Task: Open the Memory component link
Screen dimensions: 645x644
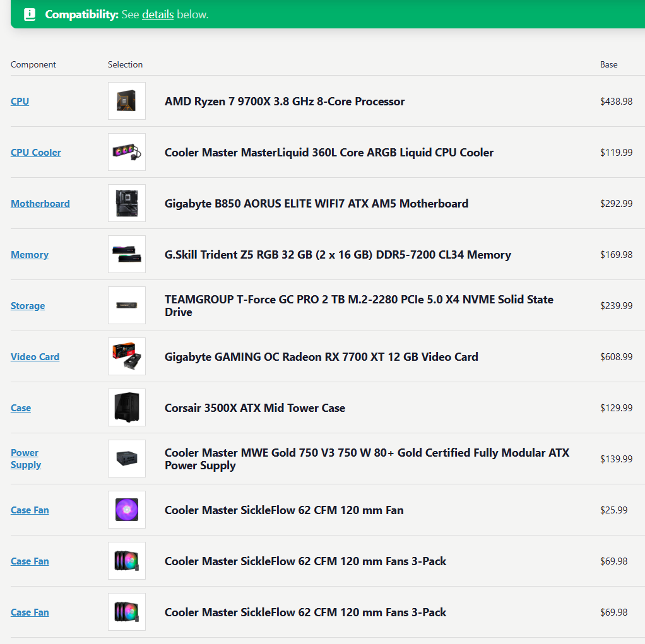Action: 30,255
